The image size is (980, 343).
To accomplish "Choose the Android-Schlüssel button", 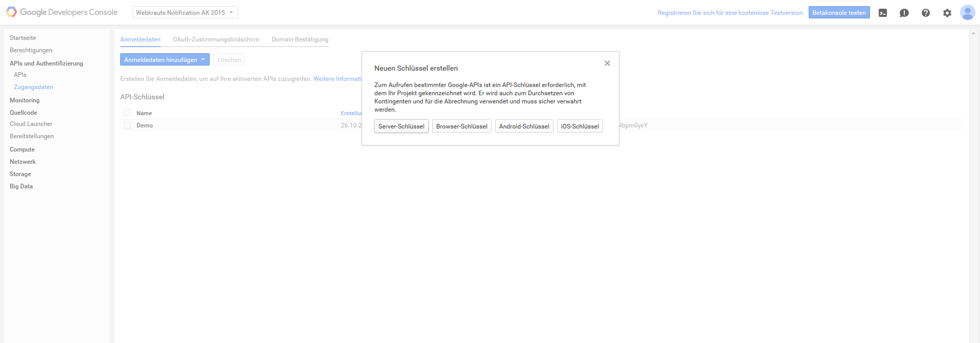I will pos(524,126).
